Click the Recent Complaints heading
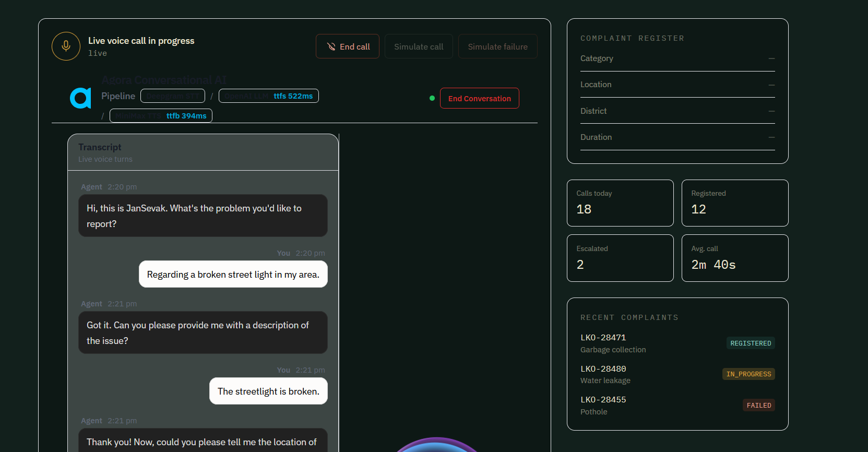Screen dimensions: 868x452 point(629,317)
